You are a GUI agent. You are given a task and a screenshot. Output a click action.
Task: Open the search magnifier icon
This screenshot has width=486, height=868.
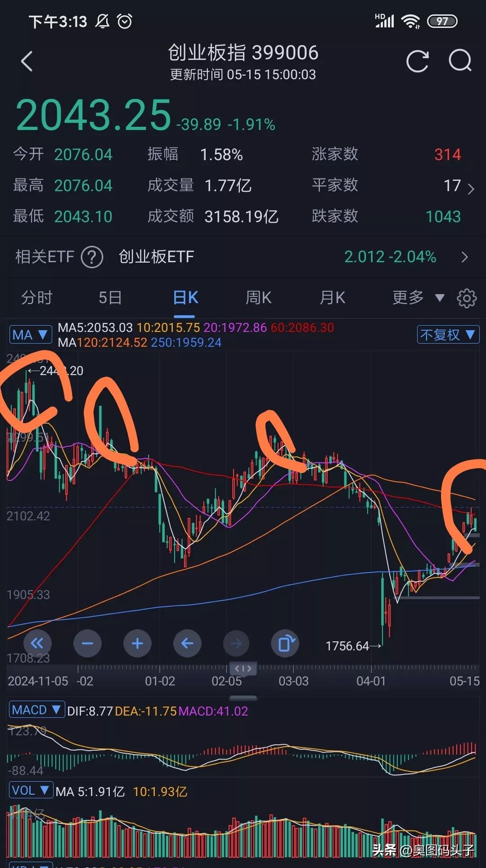click(x=460, y=61)
